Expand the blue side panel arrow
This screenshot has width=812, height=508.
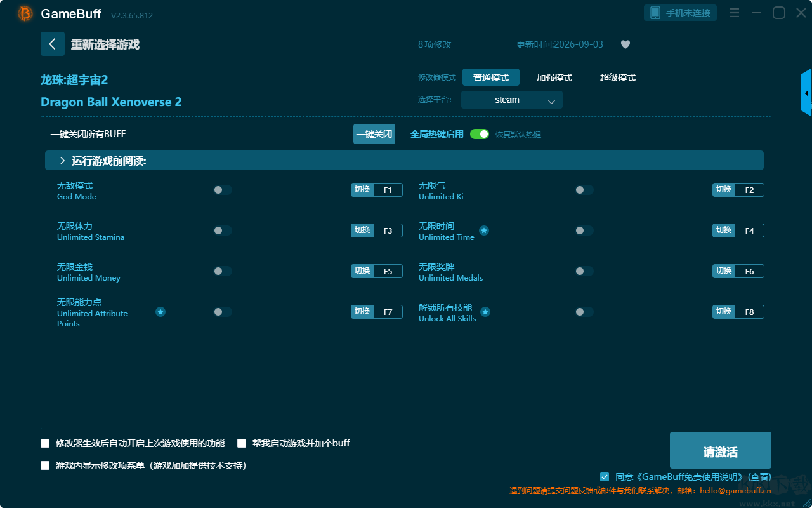[806, 93]
